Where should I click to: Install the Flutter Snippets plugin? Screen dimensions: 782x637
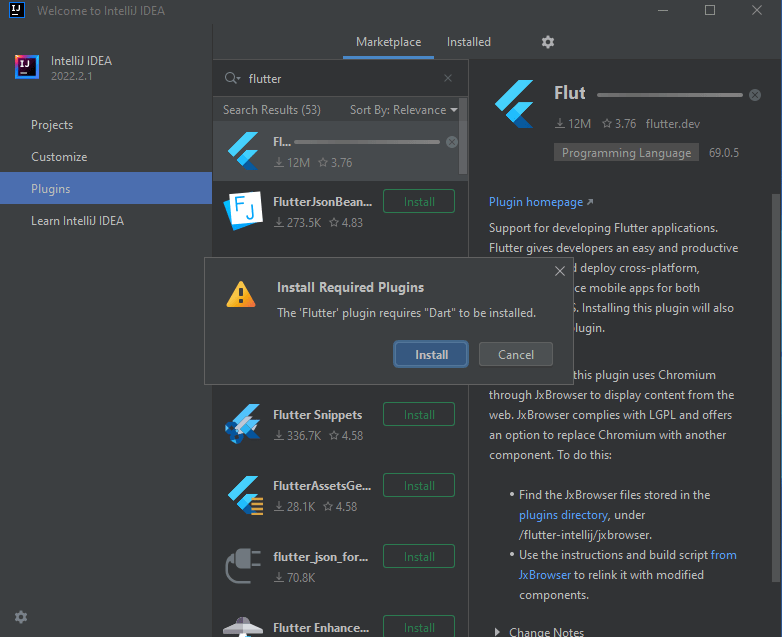click(419, 415)
